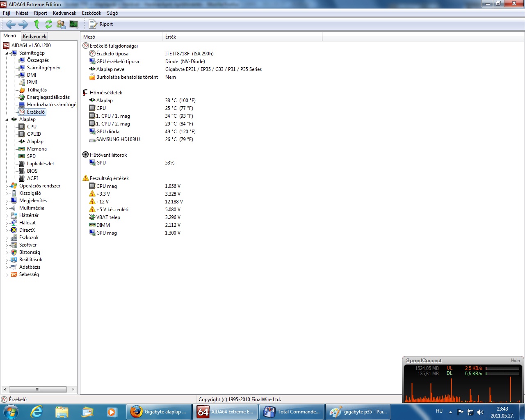This screenshot has height=420, width=525.
Task: Select the AIDA64 v1.50.1200 root node
Action: click(x=27, y=46)
